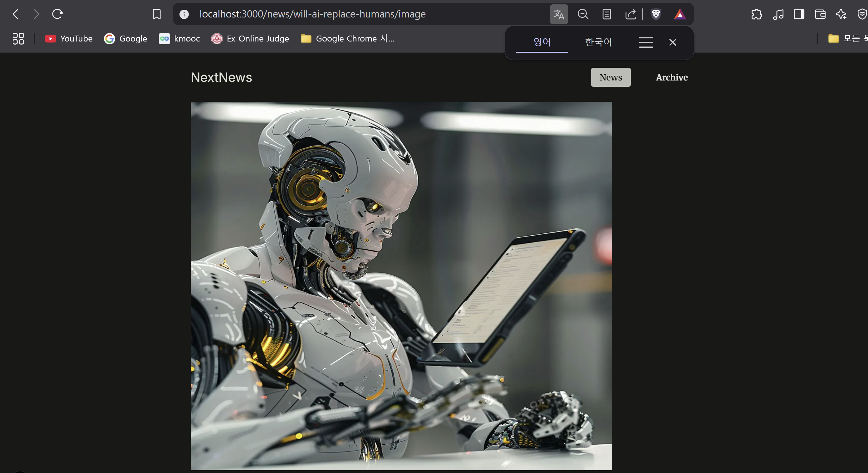Screen dimensions: 868x473
Task: Open the Google Chrome bookmarks folder
Action: point(347,39)
